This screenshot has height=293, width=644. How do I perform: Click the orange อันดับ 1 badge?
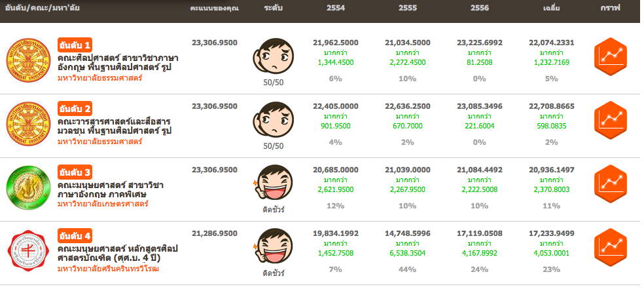coord(75,45)
